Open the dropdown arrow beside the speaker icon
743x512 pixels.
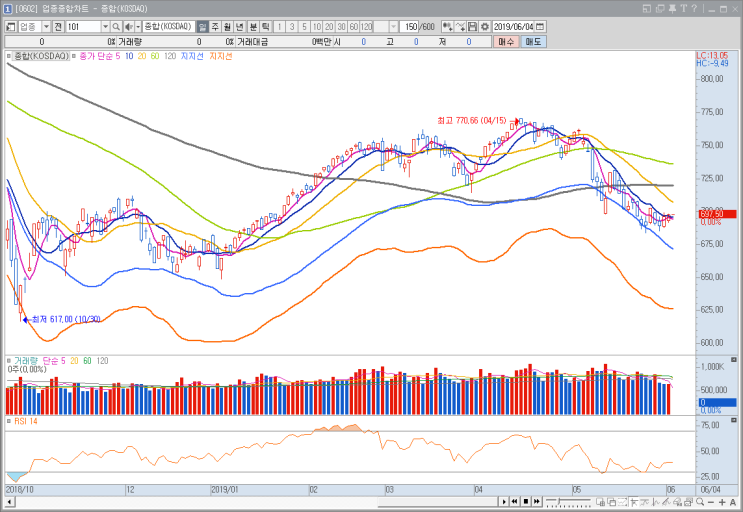tap(138, 27)
